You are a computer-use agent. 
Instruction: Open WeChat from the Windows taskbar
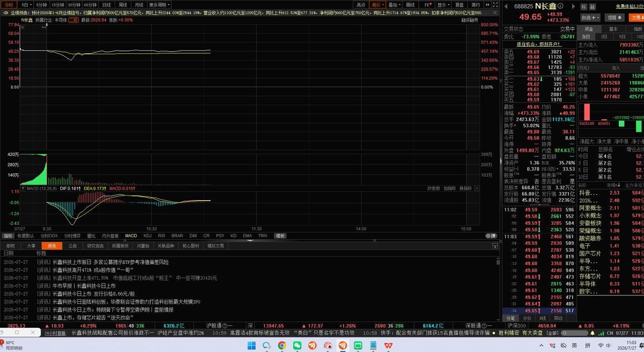pos(297,345)
